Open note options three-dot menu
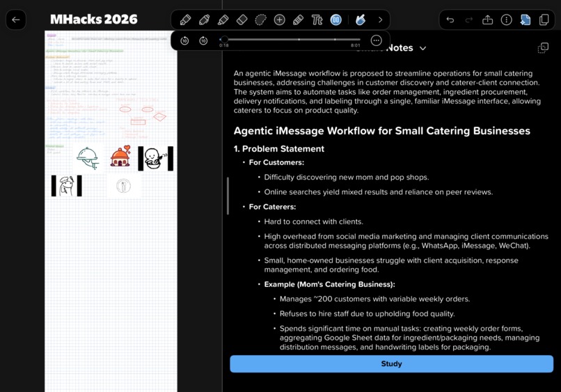561x392 pixels. pos(506,19)
